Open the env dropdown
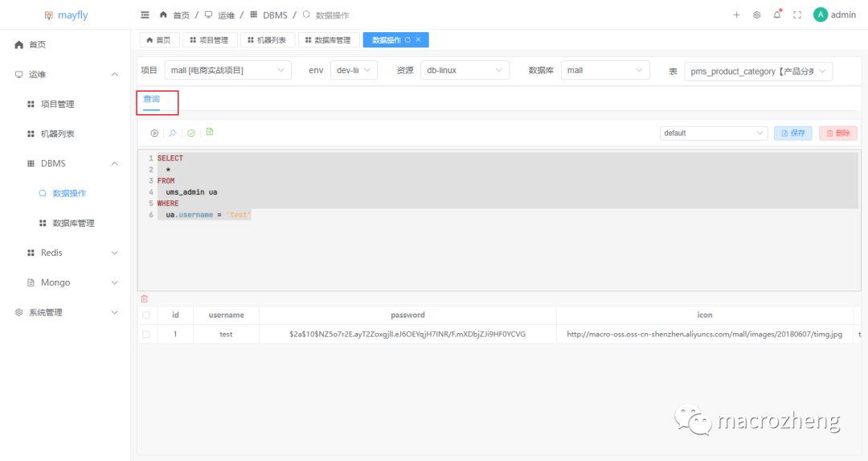This screenshot has height=461, width=868. point(354,71)
